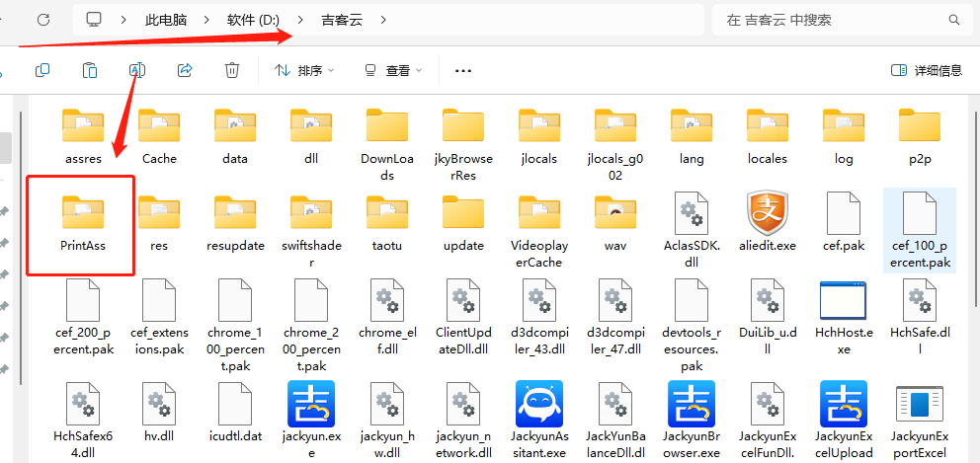Image resolution: width=980 pixels, height=463 pixels.
Task: Select the taotu folder
Action: (387, 223)
